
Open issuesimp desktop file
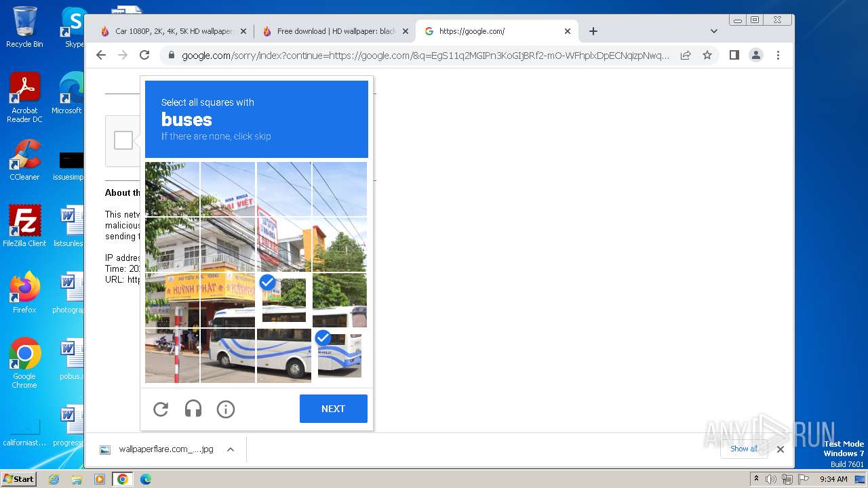[69, 165]
